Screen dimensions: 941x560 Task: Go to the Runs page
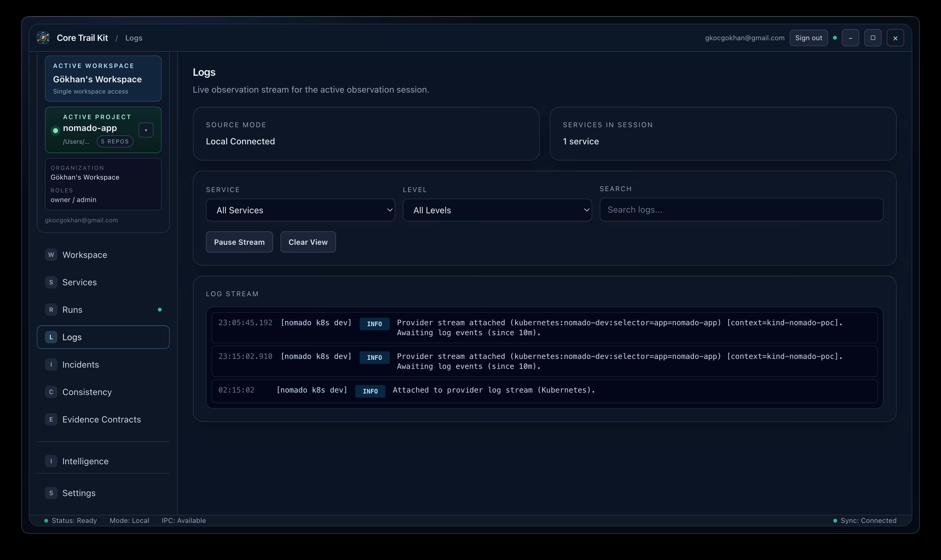coord(103,310)
